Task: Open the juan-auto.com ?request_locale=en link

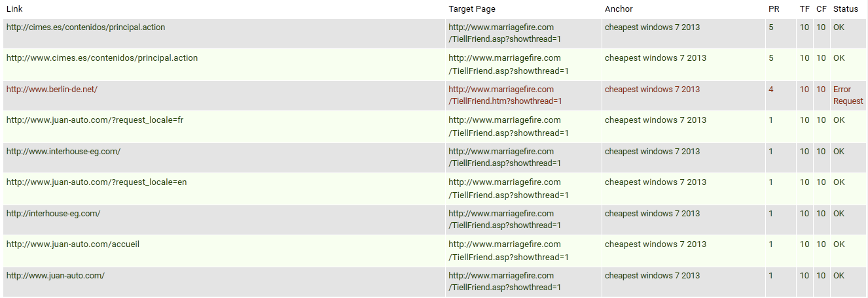Action: click(x=96, y=182)
